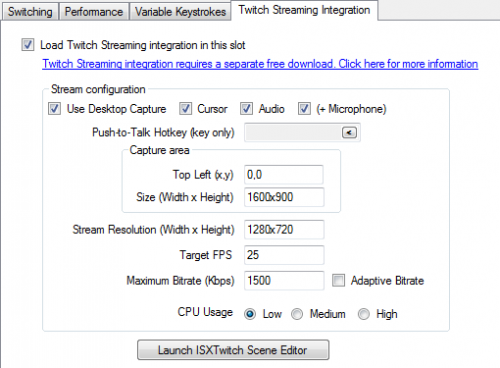Launch ISXTwitch Scene Editor
The image size is (500, 368).
point(233,350)
